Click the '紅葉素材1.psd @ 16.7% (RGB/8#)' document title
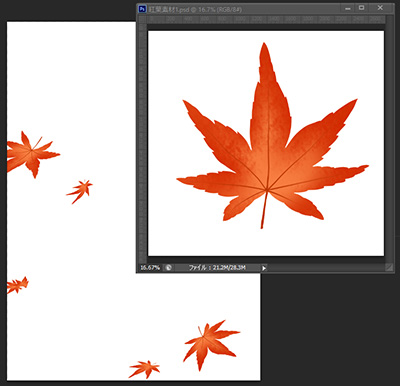 point(195,9)
